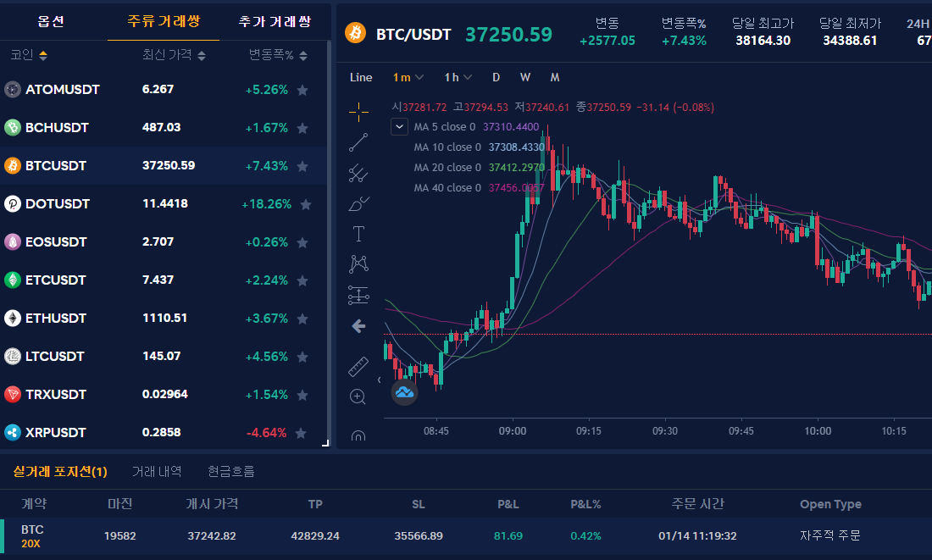
Task: Toggle favorite star for DOTUSDT
Action: click(306, 204)
